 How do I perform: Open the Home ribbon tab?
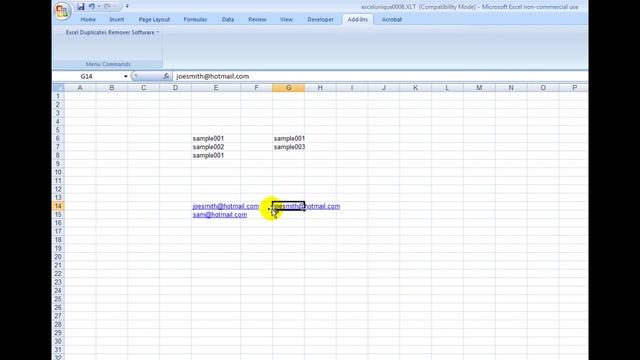point(88,20)
